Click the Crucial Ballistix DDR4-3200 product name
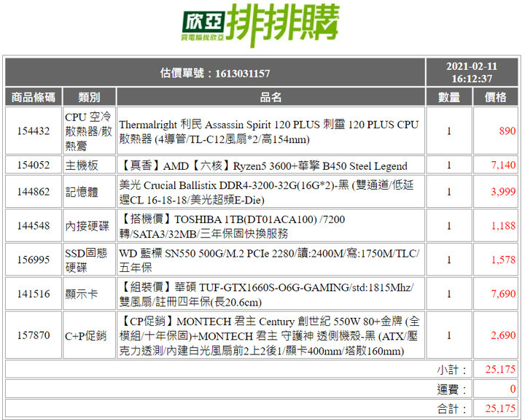Screen dimensions: 525x420 tap(267, 192)
